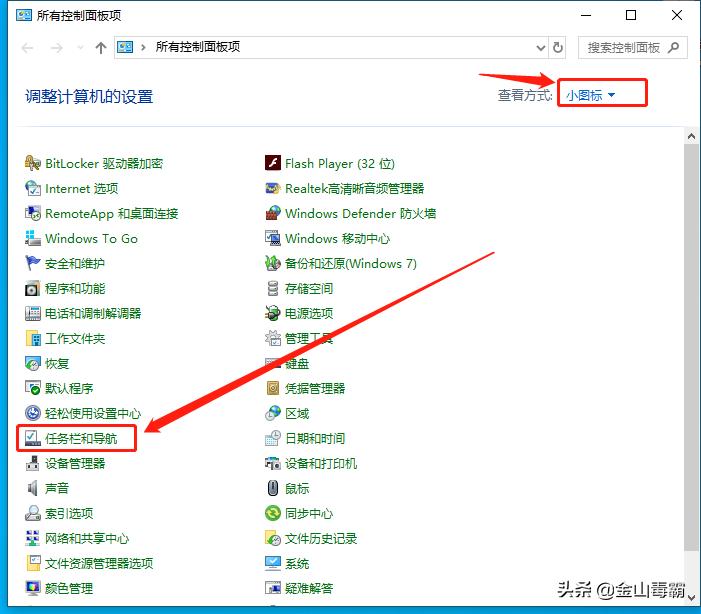
Task: Click the 设备管理器 icon
Action: click(33, 463)
